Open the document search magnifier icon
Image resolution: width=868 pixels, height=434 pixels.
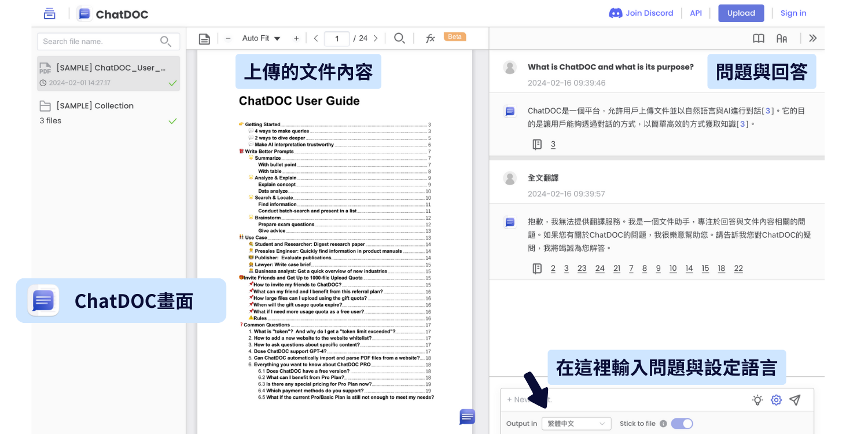[399, 38]
